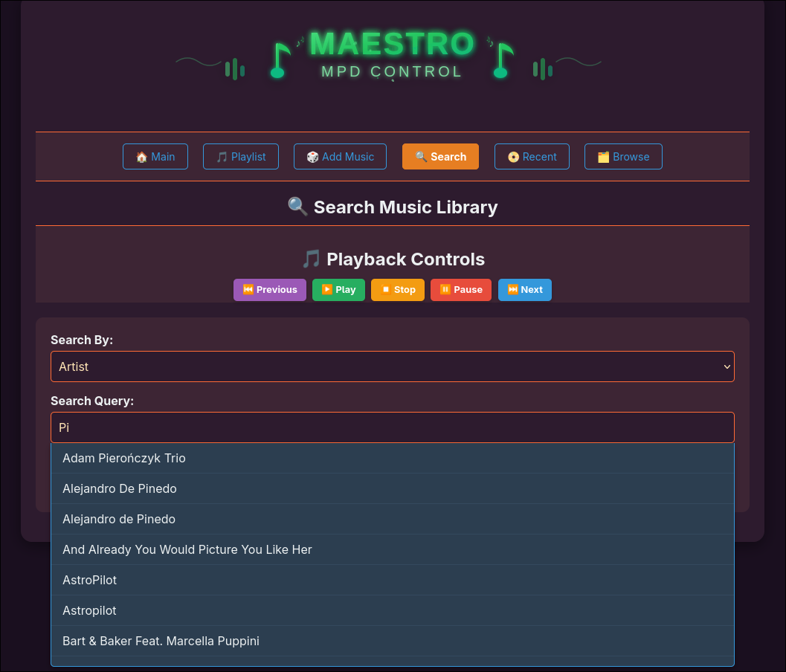This screenshot has width=786, height=672.
Task: Open the Recent albums tab
Action: [x=532, y=157]
